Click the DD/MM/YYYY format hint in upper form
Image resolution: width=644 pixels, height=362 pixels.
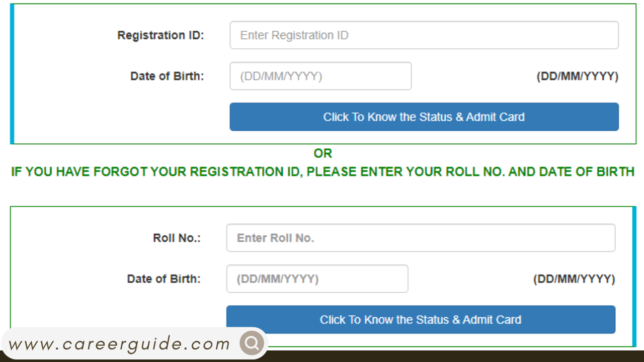[x=577, y=76]
